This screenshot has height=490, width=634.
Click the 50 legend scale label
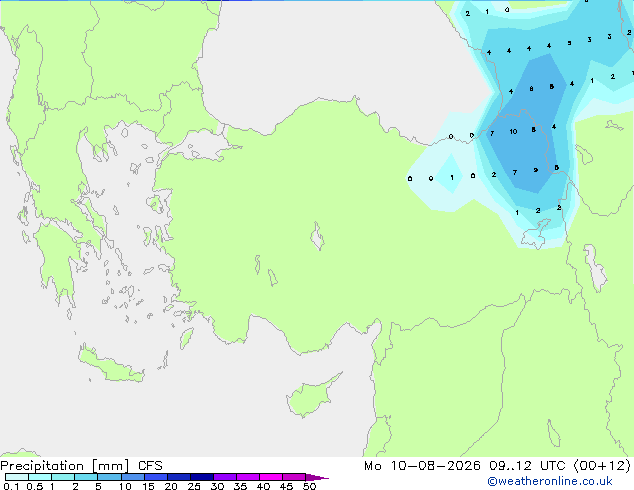[309, 486]
